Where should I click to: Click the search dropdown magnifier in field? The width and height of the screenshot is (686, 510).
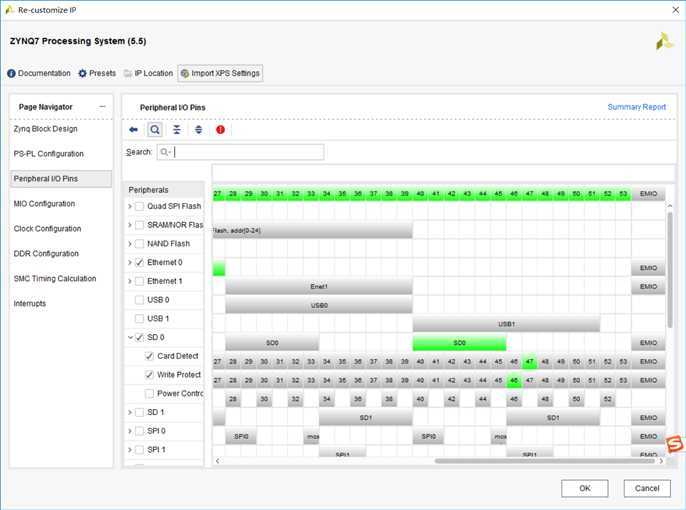(x=165, y=152)
